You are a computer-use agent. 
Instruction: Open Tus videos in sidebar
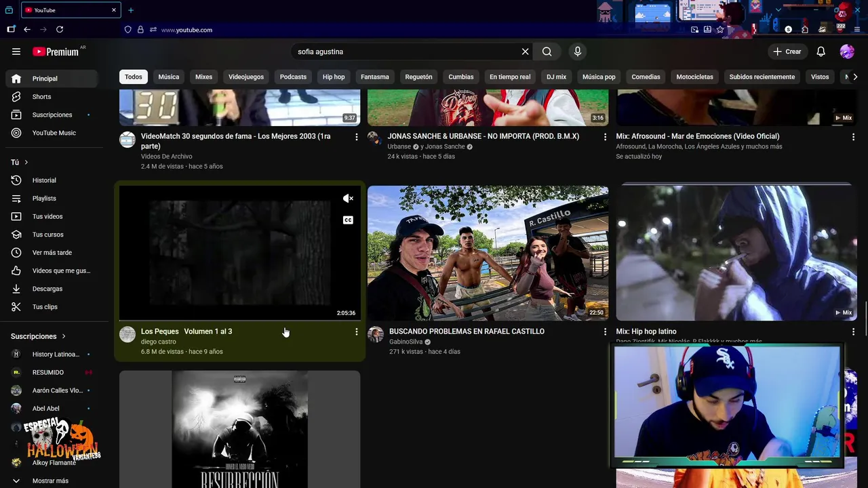[x=52, y=217]
